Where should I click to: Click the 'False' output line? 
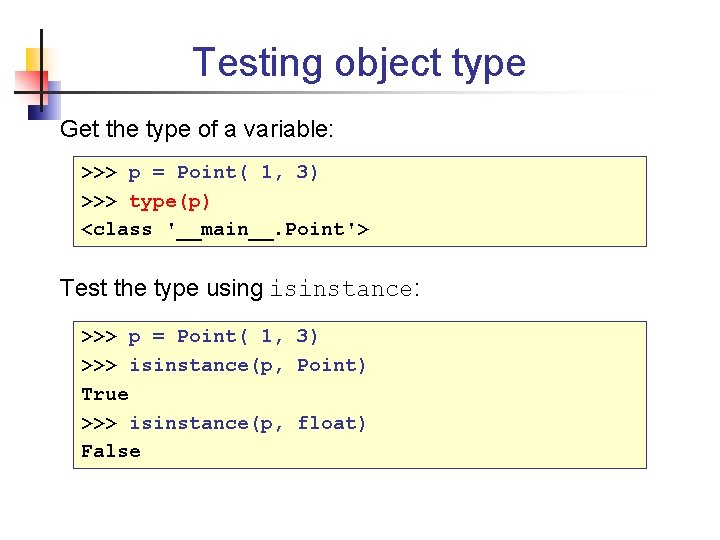click(111, 451)
